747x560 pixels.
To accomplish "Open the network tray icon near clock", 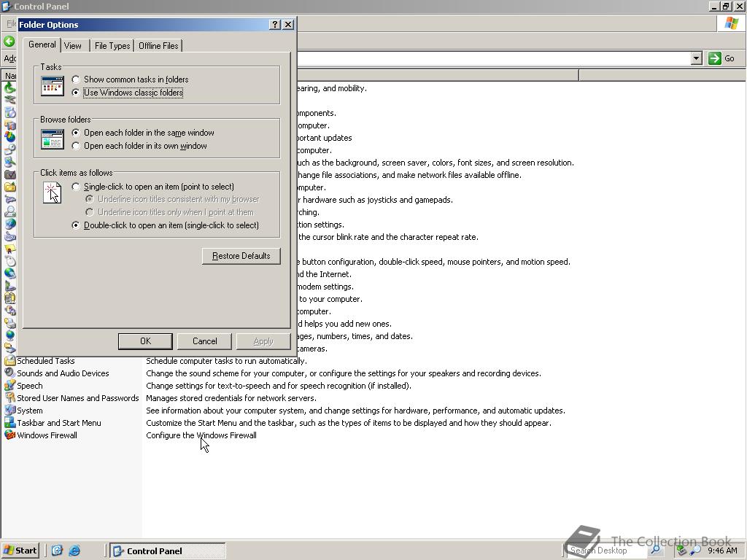I will click(682, 551).
